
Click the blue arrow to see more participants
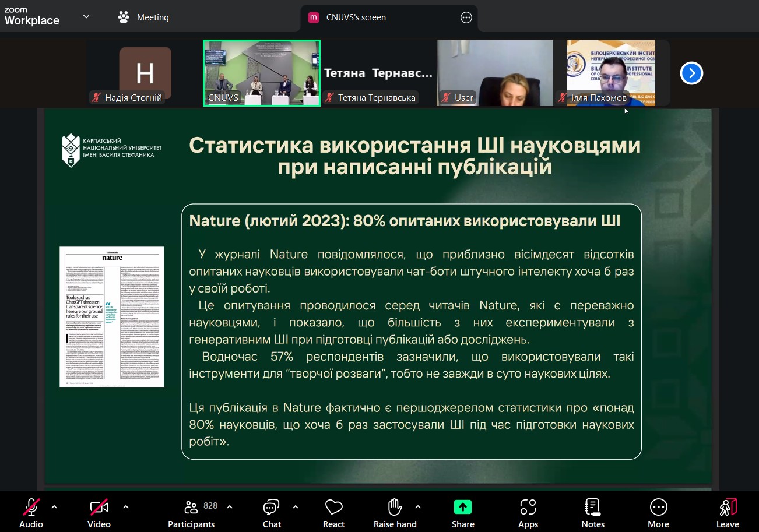click(691, 73)
